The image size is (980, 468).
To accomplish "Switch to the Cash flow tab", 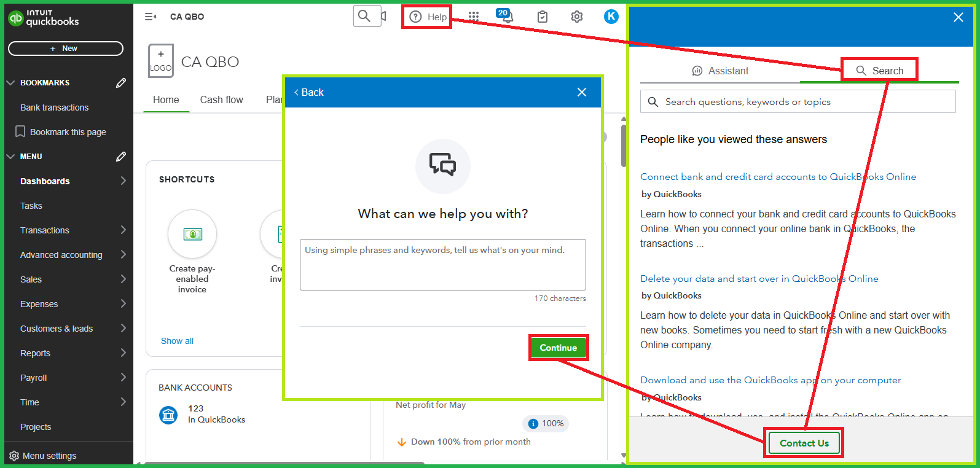I will [221, 99].
